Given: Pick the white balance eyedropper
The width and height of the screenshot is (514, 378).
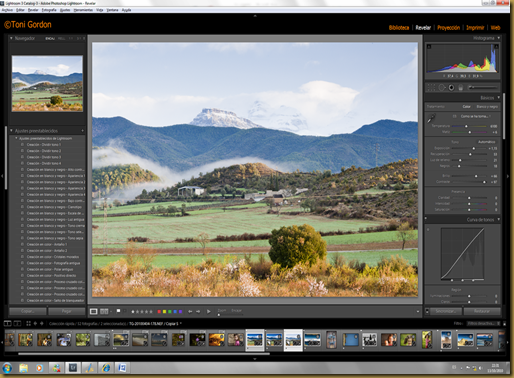Looking at the screenshot, I should click(x=431, y=118).
